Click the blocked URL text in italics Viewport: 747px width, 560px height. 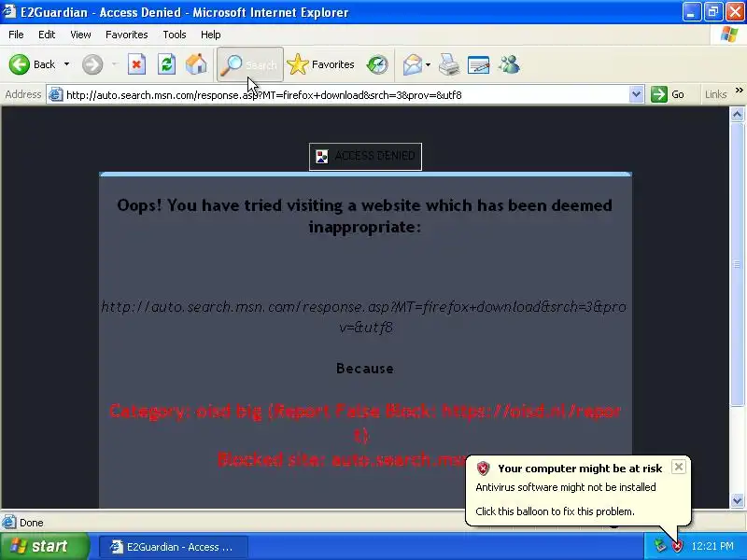coord(363,316)
